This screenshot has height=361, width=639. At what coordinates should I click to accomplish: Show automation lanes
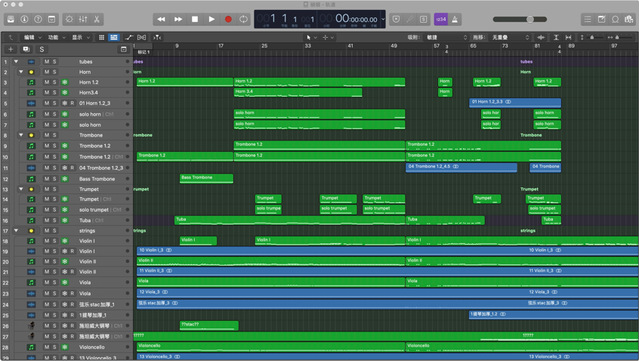point(129,37)
